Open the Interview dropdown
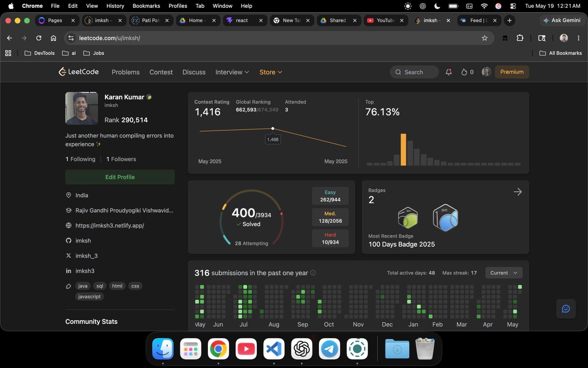 coord(232,72)
